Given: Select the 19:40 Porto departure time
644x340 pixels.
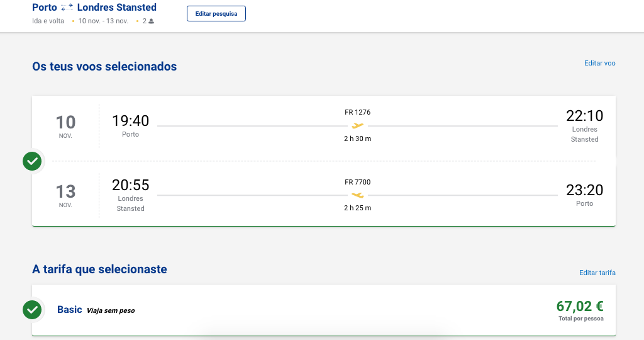Looking at the screenshot, I should coord(130,120).
